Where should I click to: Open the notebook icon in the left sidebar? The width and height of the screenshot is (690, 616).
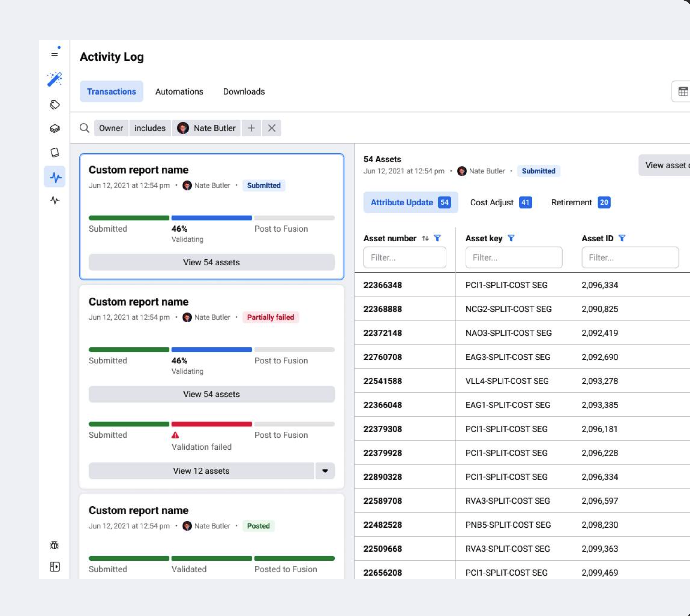click(55, 152)
